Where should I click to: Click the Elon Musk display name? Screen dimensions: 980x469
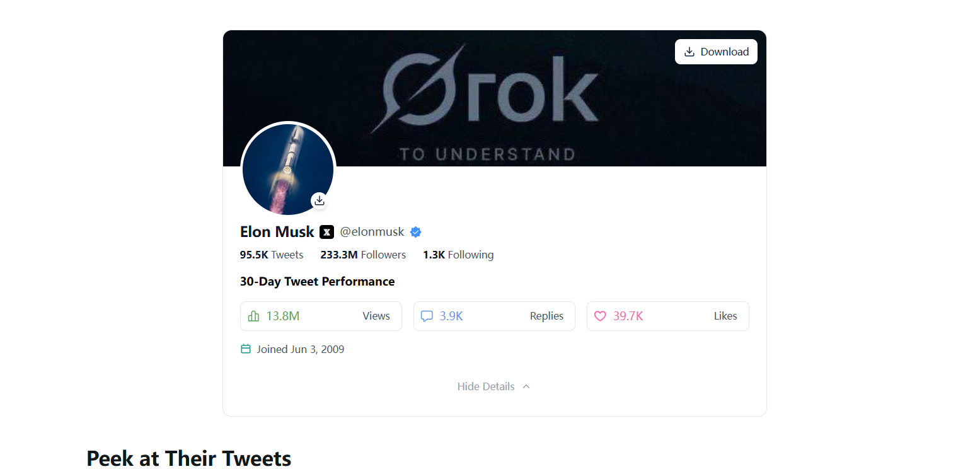tap(277, 232)
